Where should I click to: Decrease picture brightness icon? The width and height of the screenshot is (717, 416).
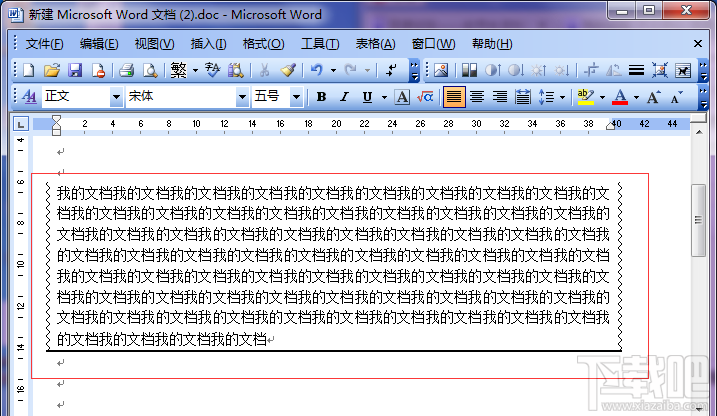click(x=562, y=70)
